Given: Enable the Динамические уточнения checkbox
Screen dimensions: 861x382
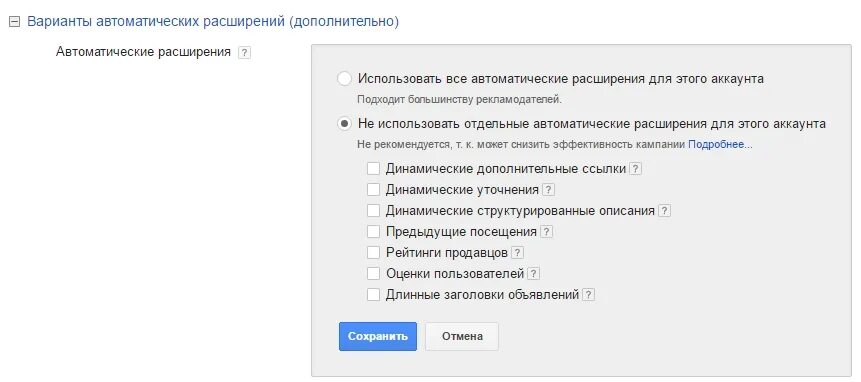Looking at the screenshot, I should click(373, 190).
